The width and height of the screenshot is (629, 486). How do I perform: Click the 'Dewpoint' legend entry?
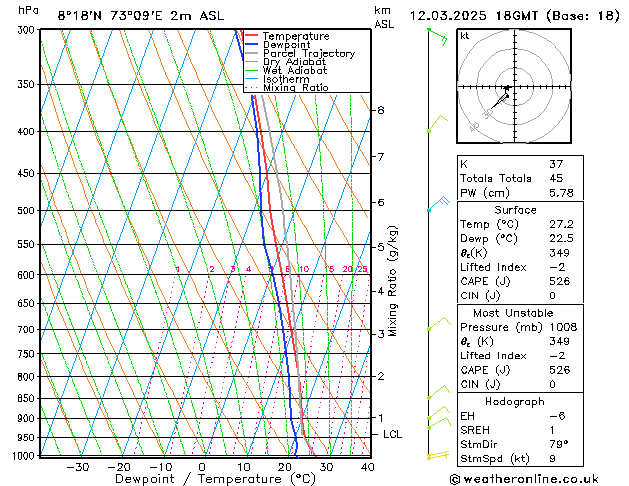pyautogui.click(x=278, y=45)
